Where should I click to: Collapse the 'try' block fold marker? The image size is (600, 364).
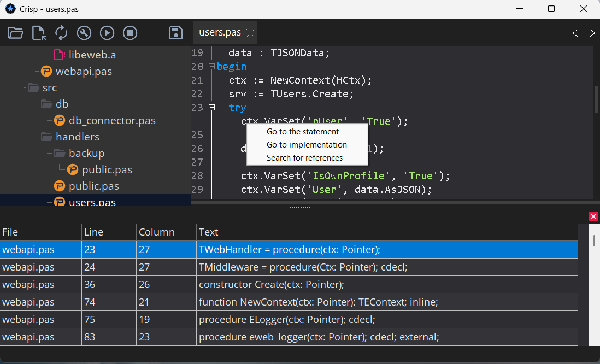coord(211,108)
